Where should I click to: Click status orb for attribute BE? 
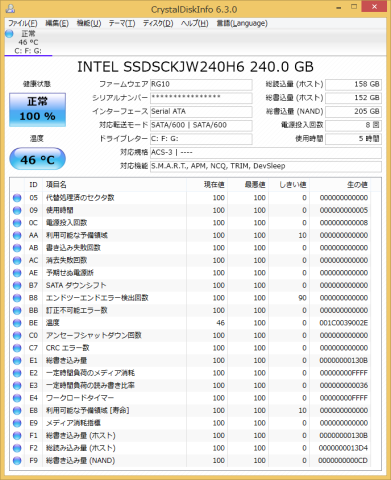17,323
